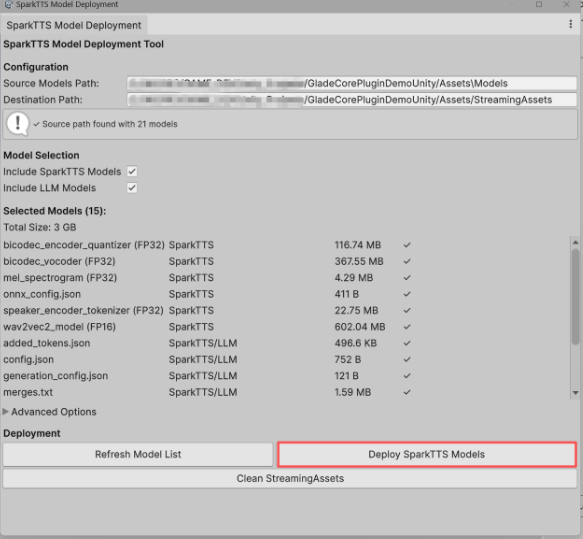The width and height of the screenshot is (583, 539).
Task: Click Source path found with 21 models message
Action: pos(110,124)
